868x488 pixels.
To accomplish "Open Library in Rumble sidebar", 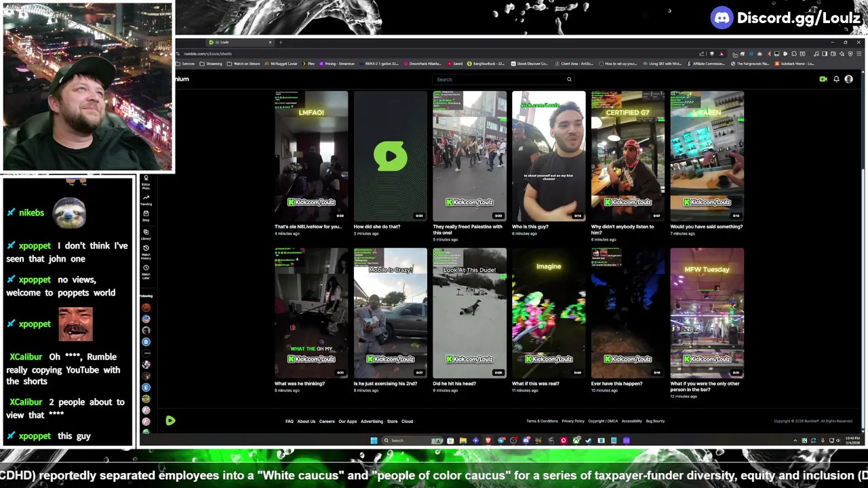I will pyautogui.click(x=146, y=235).
